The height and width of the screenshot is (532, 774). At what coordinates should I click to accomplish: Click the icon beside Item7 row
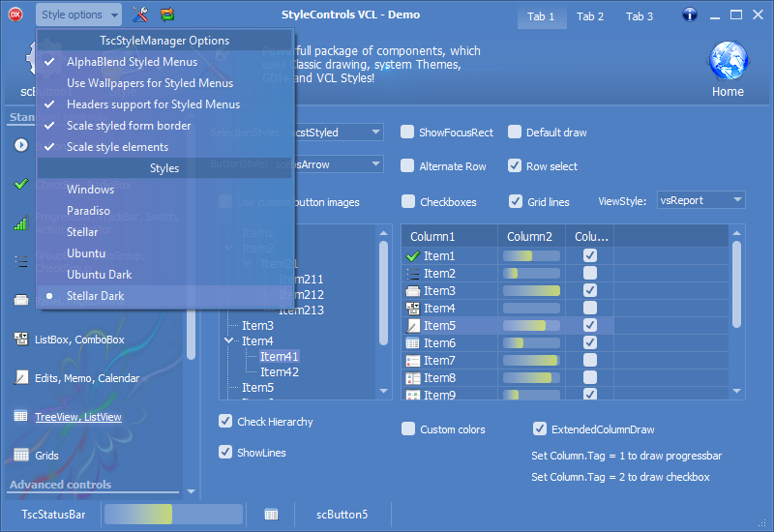413,361
